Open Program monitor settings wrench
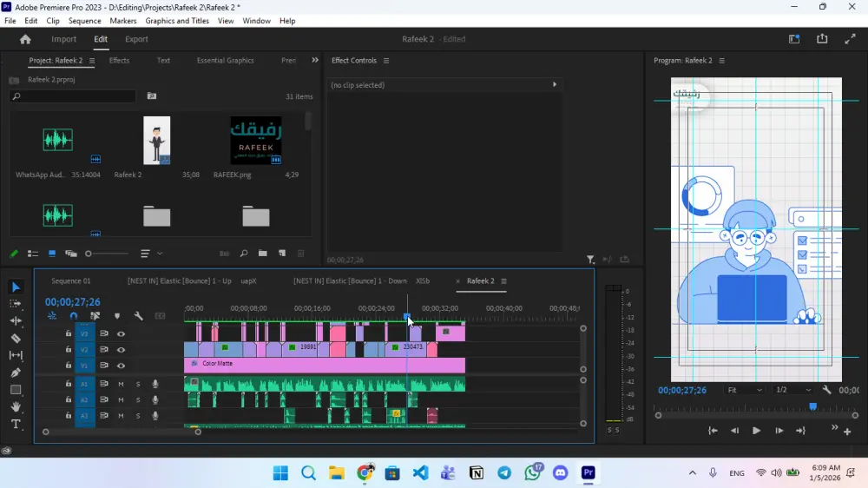The width and height of the screenshot is (868, 488). [826, 390]
